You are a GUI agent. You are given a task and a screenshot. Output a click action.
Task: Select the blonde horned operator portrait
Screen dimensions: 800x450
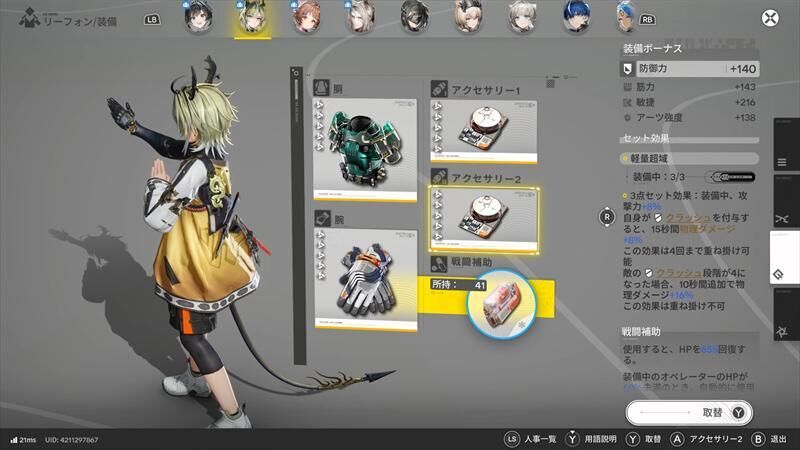click(253, 17)
